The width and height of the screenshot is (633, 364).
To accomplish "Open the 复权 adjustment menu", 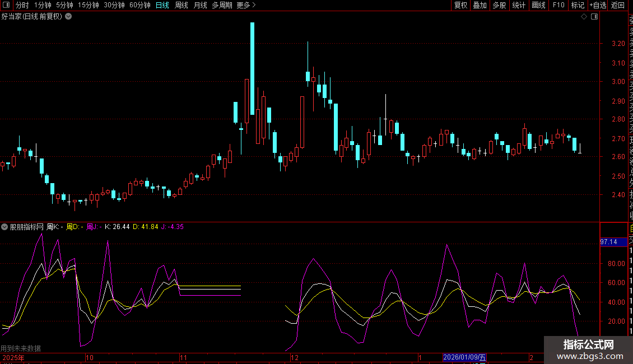I will click(x=460, y=5).
